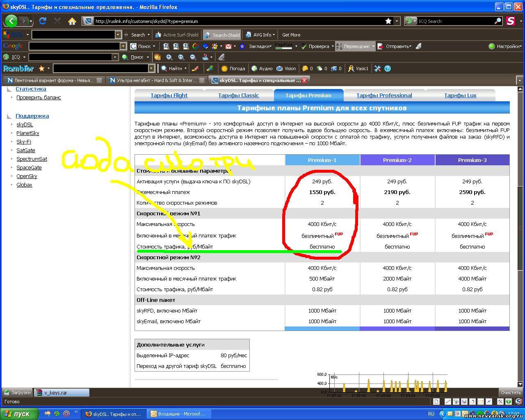
Task: Open the list-all-tabs dropdown arrow
Action: 520,80
